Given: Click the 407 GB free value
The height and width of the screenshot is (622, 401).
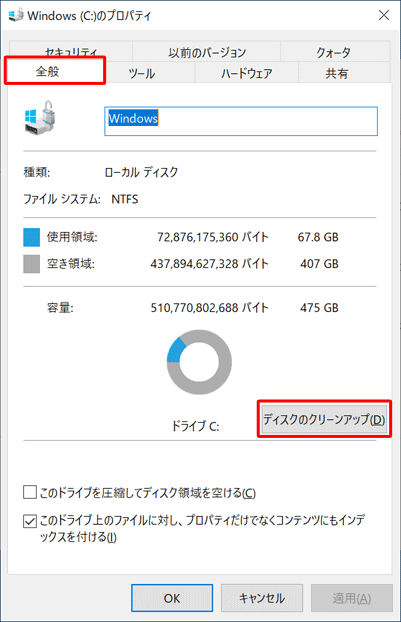Looking at the screenshot, I should 319,264.
